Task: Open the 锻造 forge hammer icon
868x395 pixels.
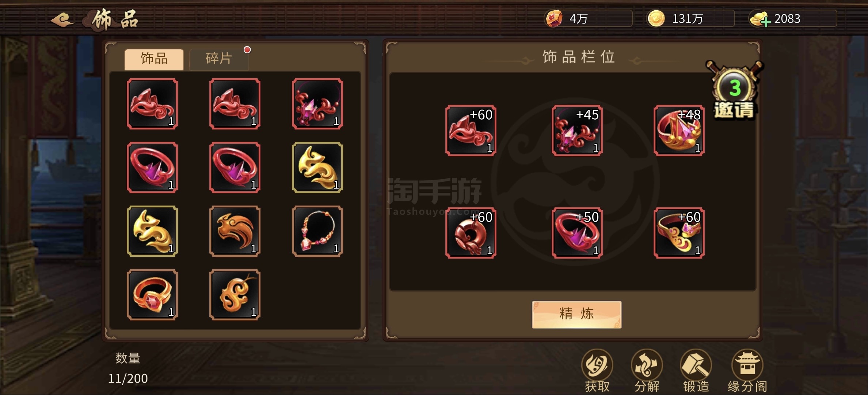Action: (x=696, y=370)
